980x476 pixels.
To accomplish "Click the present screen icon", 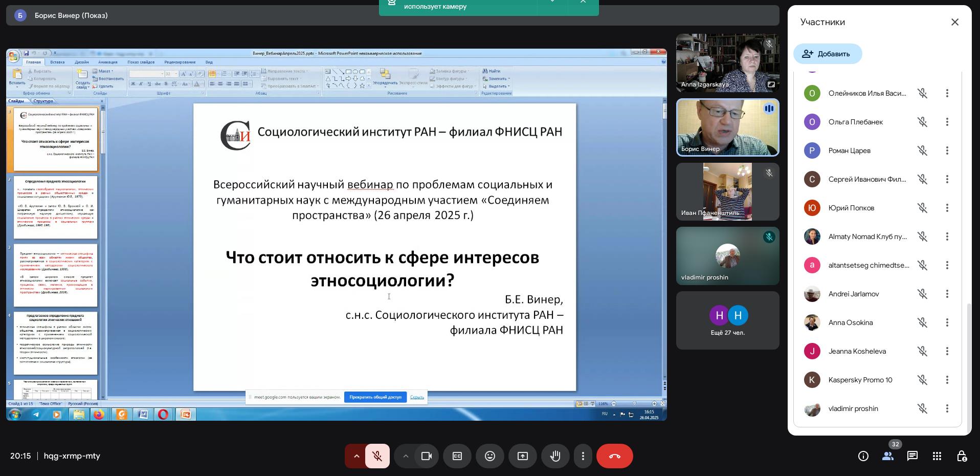I will 522,456.
